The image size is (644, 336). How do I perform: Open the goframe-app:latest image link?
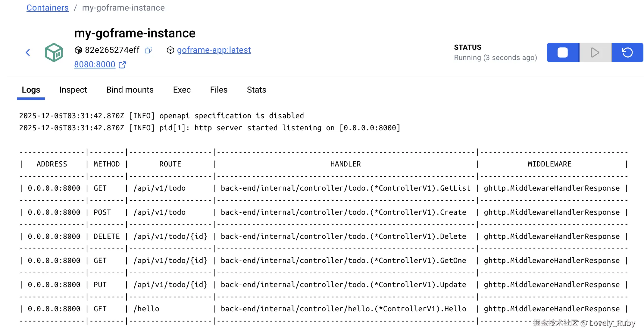pos(214,50)
